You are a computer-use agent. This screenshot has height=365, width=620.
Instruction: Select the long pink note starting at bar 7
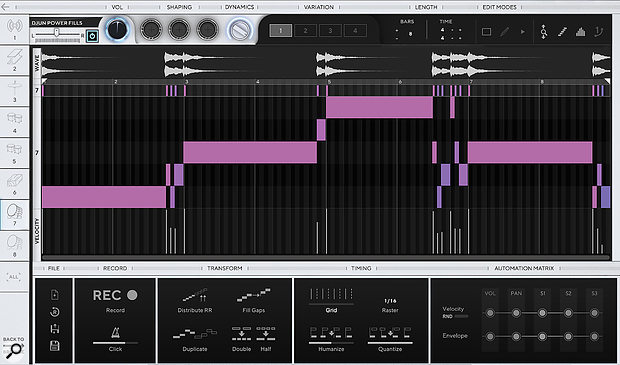pos(530,152)
